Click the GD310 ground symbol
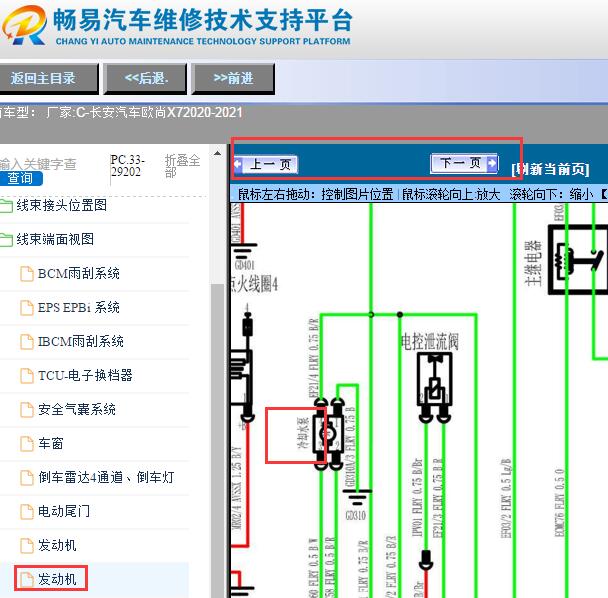 [x=357, y=498]
